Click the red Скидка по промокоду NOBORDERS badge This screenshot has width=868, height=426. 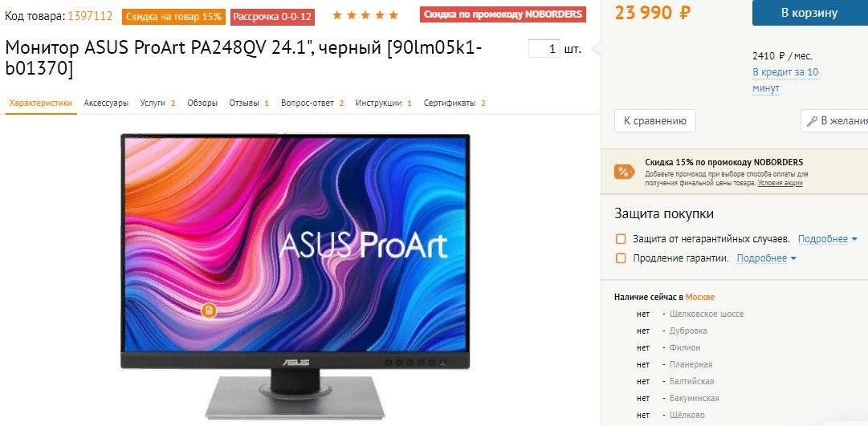(x=503, y=14)
